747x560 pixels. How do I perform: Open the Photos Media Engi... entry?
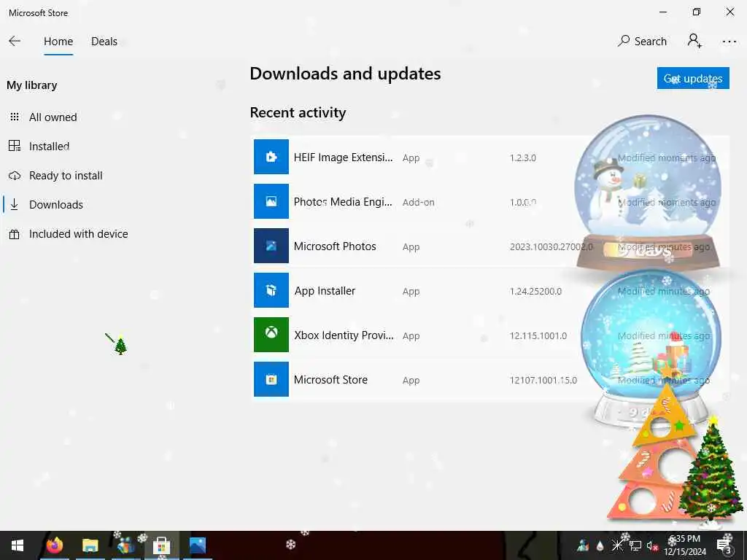pos(343,202)
